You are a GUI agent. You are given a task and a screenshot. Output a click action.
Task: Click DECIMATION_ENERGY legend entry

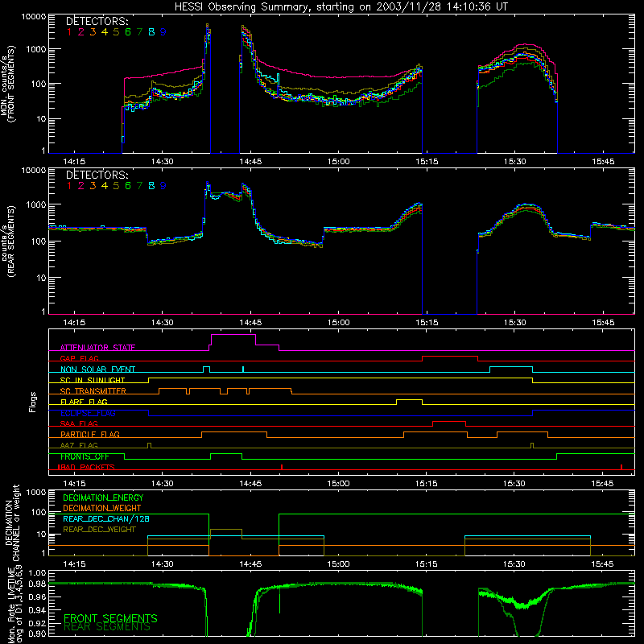[103, 497]
